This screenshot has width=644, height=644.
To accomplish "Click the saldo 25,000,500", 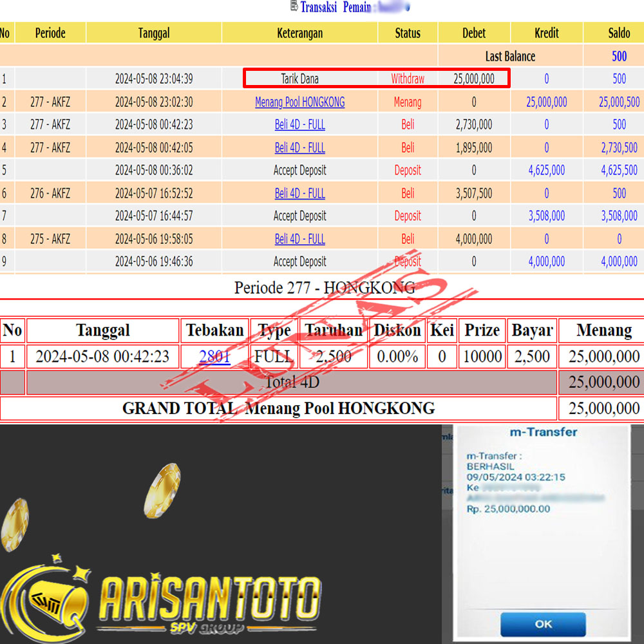I will click(619, 102).
